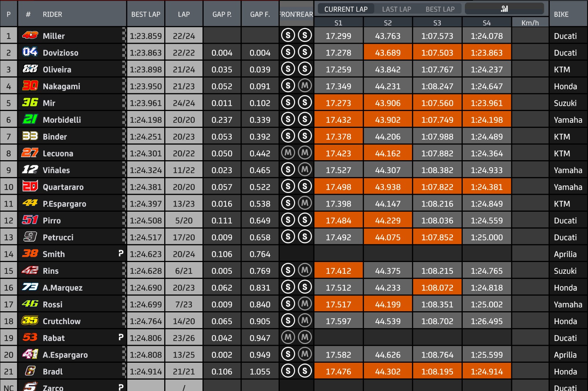
Task: Click Petrucci's number 9 badge
Action: (x=30, y=237)
